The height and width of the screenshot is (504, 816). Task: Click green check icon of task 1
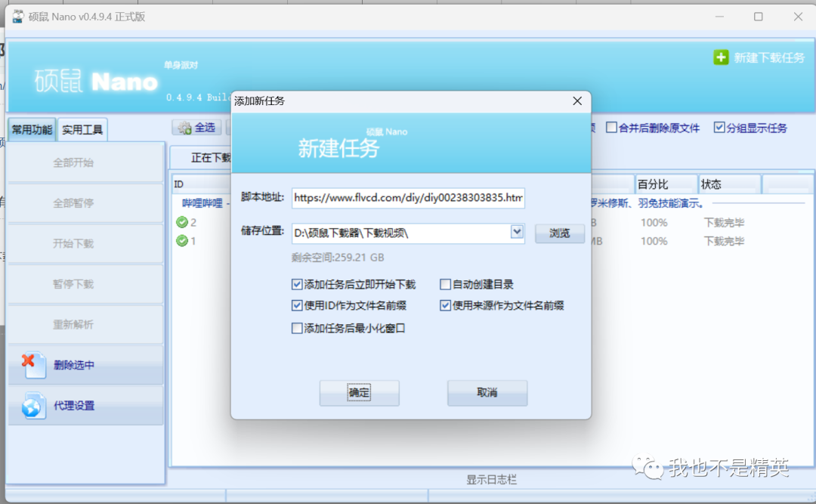pos(181,241)
